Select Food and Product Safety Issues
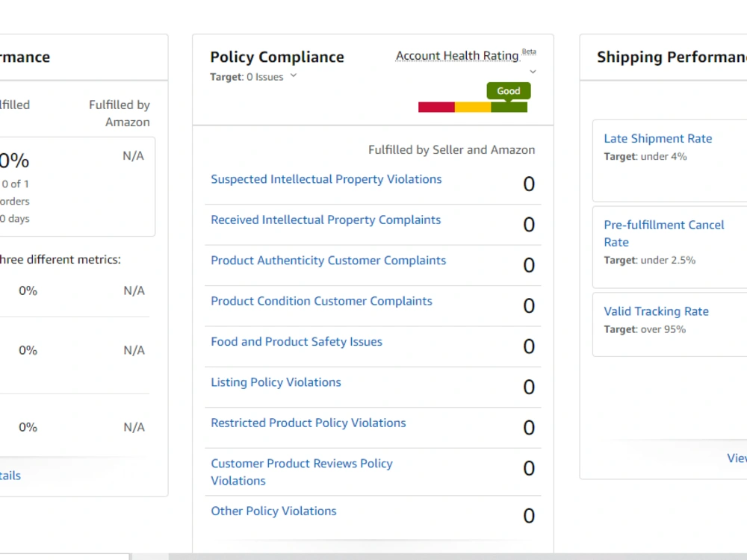This screenshot has width=747, height=560. coord(297,341)
